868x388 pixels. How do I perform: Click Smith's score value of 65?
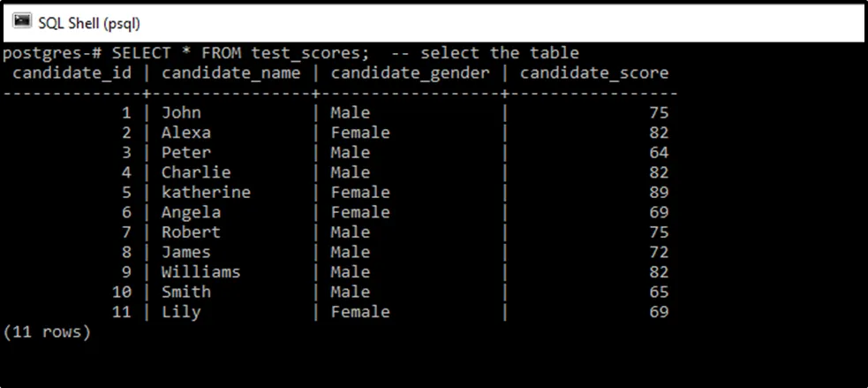pos(658,293)
